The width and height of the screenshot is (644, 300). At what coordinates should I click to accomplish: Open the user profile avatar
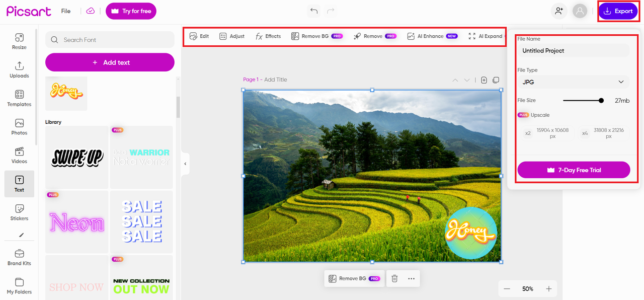point(580,11)
